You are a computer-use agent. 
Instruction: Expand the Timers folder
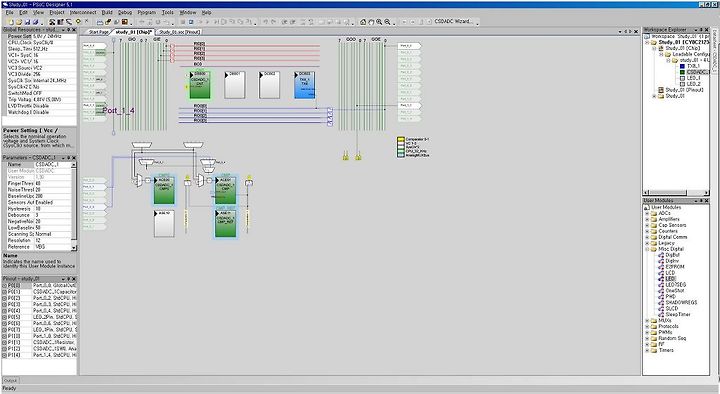tap(647, 350)
